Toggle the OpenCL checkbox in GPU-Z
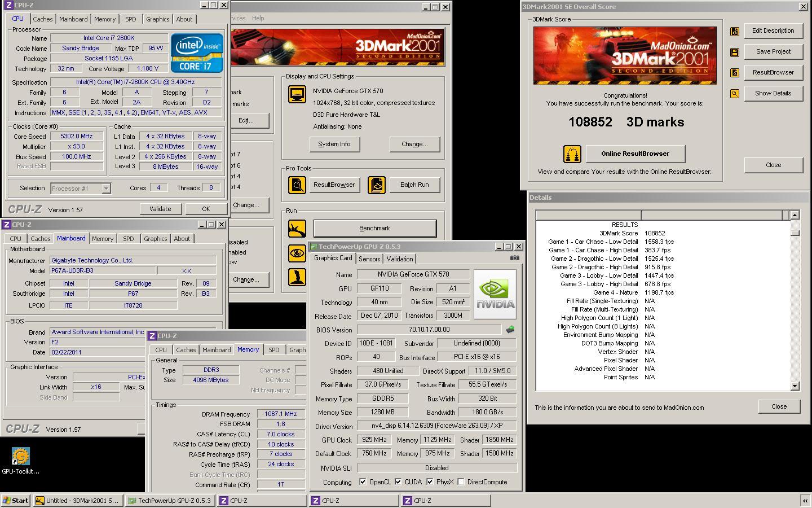Screen dimensions: 812x508 tap(363, 482)
